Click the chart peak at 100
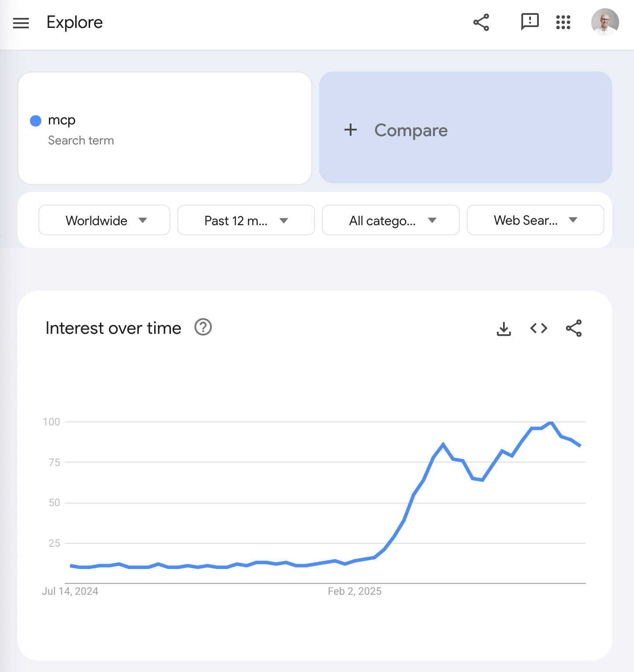 point(551,422)
